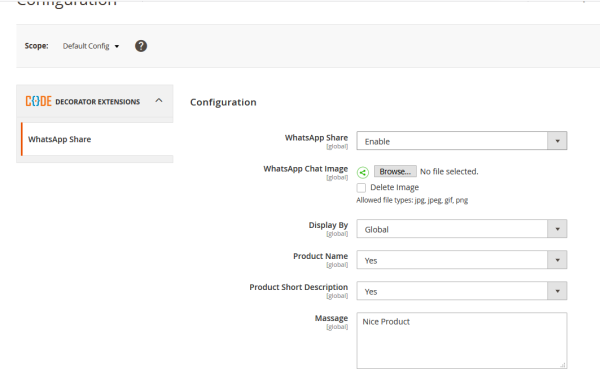Click into the Massage text area
600x369 pixels.
pyautogui.click(x=461, y=341)
